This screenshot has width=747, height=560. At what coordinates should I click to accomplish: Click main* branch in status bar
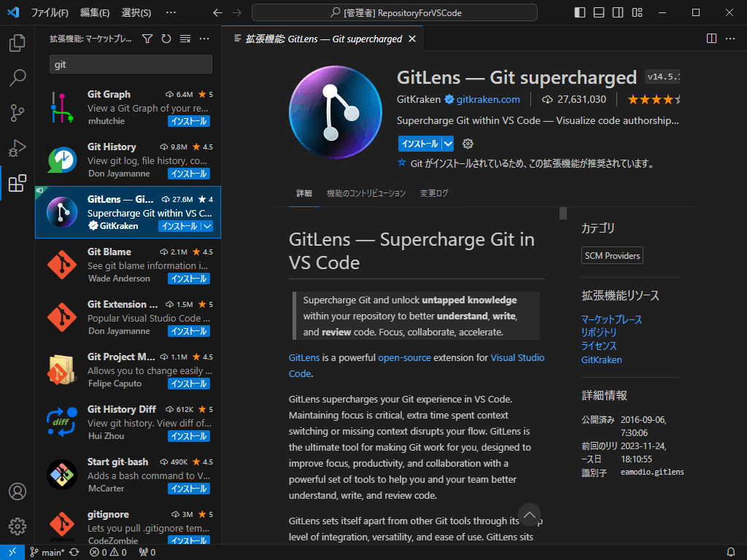pos(47,553)
